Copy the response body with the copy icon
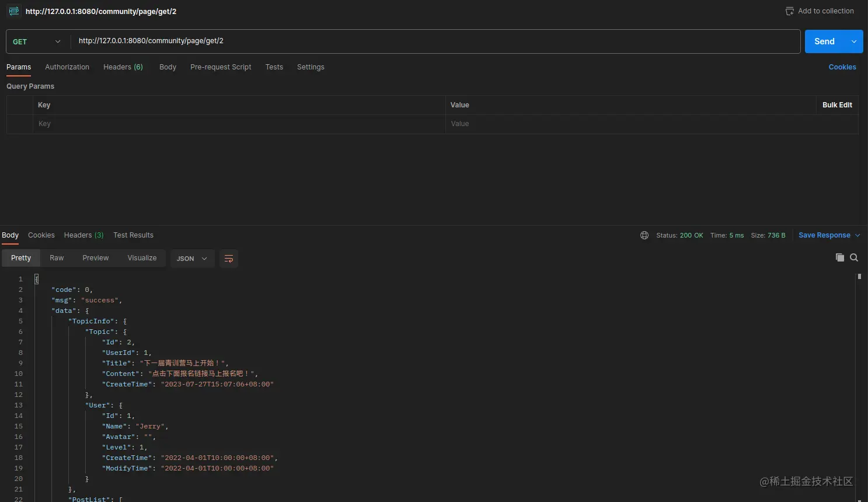Image resolution: width=868 pixels, height=502 pixels. click(x=840, y=257)
